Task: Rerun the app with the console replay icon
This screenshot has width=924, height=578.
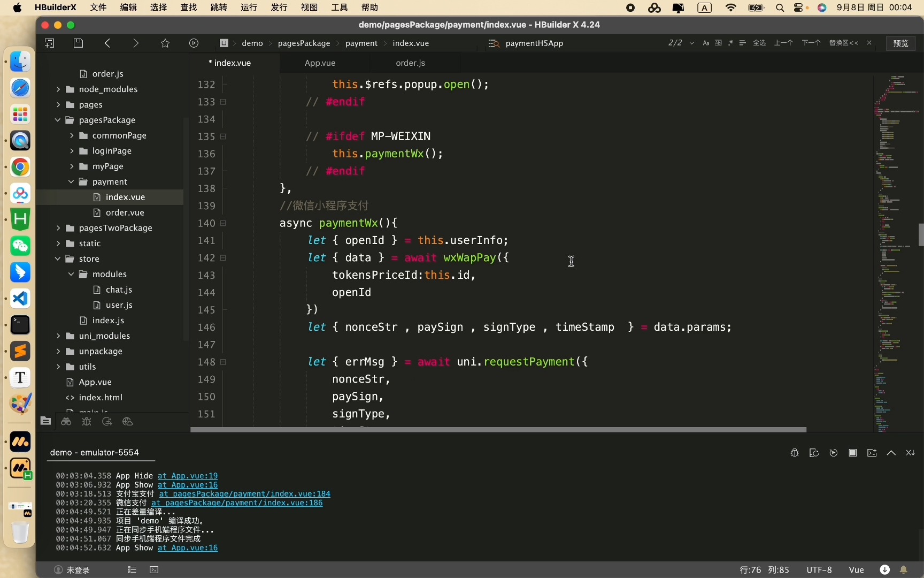Action: (x=834, y=453)
